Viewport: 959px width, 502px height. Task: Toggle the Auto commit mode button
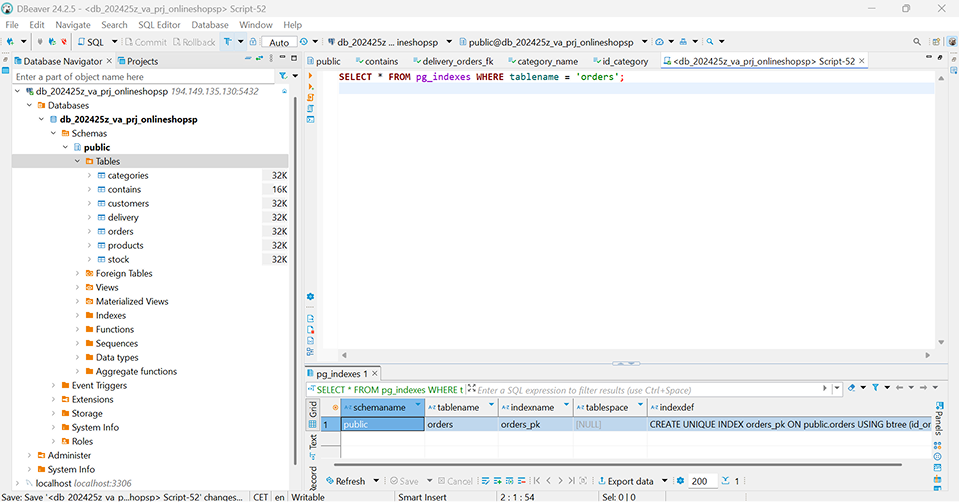coord(278,42)
